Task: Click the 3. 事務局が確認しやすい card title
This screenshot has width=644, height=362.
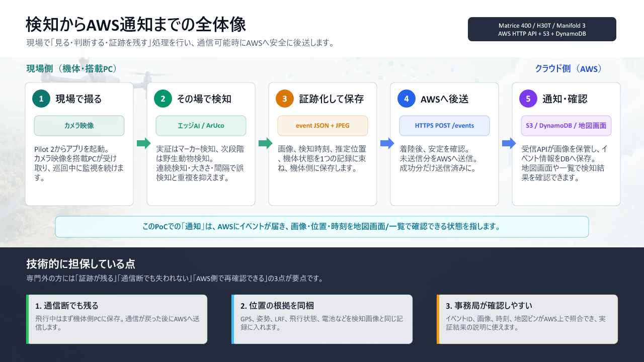Action: coord(489,306)
